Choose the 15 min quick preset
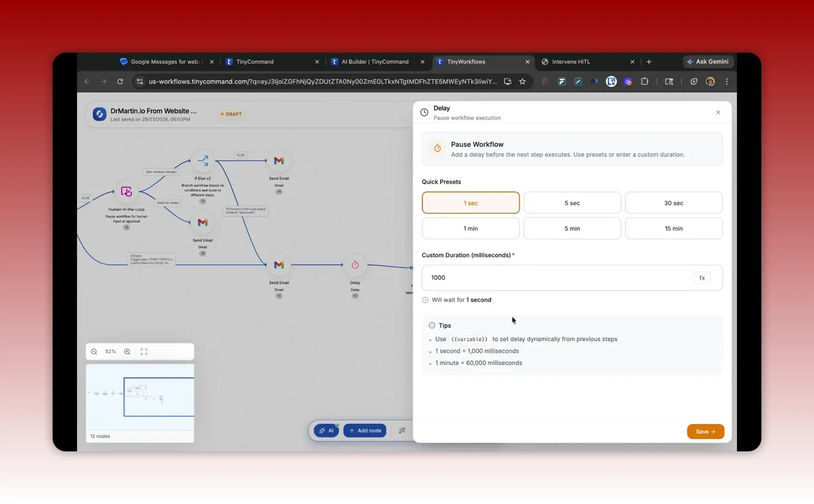 click(673, 228)
